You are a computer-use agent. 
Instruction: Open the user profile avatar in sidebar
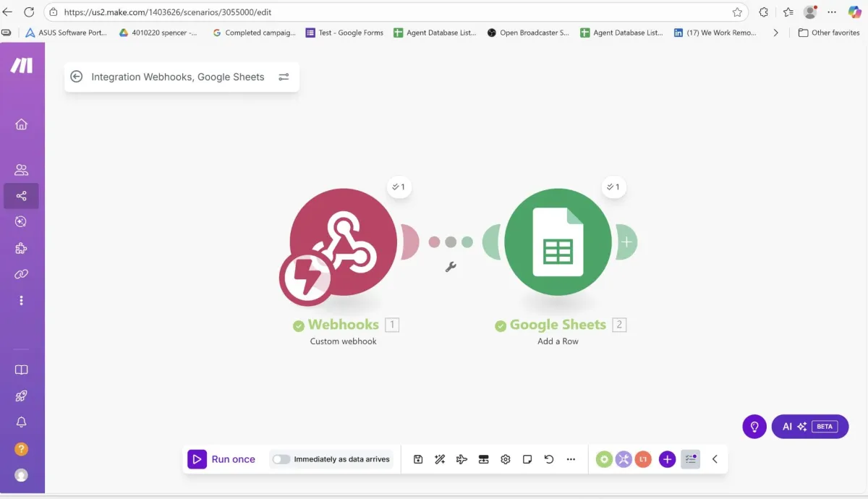[22, 475]
